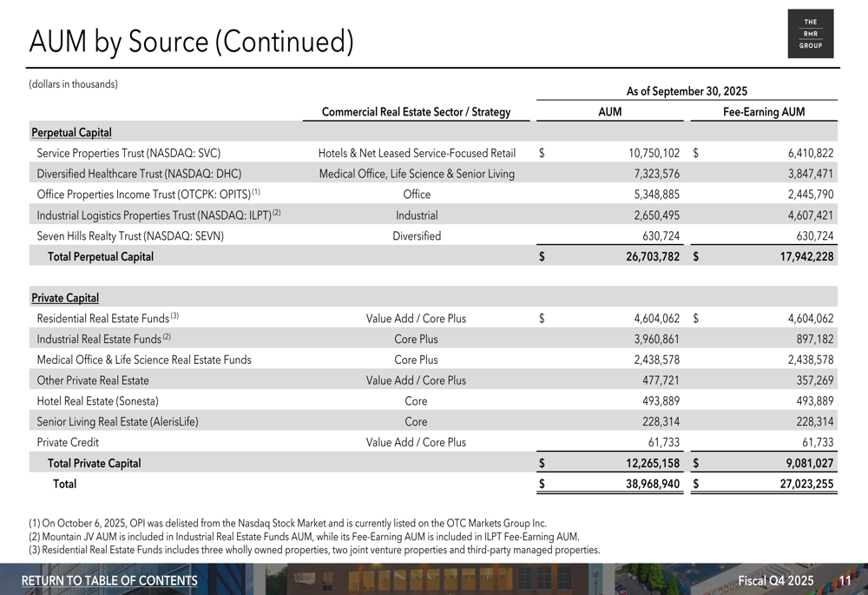Click the RMR Group logo
Screen dimensions: 868x595
click(x=810, y=34)
